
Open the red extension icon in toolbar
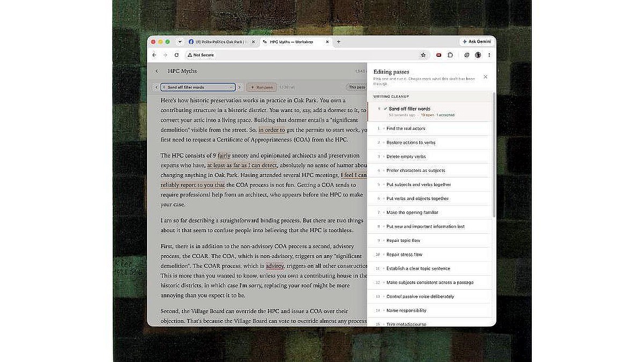439,55
